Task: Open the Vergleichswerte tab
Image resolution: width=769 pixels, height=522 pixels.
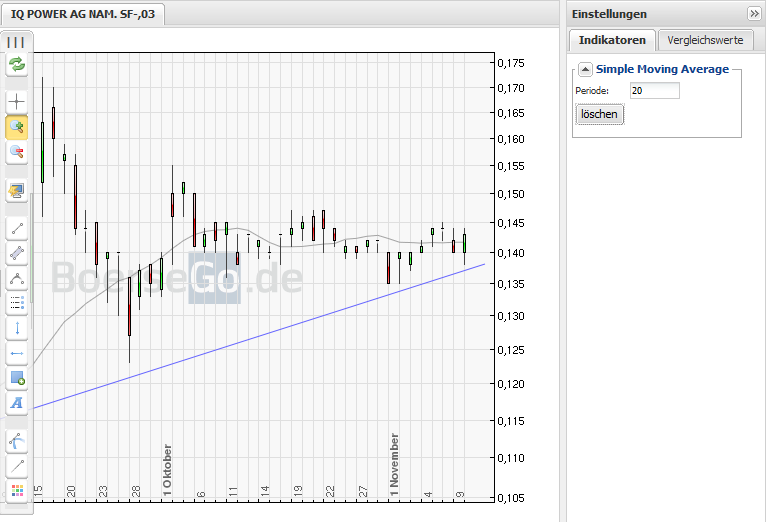Action: click(705, 40)
